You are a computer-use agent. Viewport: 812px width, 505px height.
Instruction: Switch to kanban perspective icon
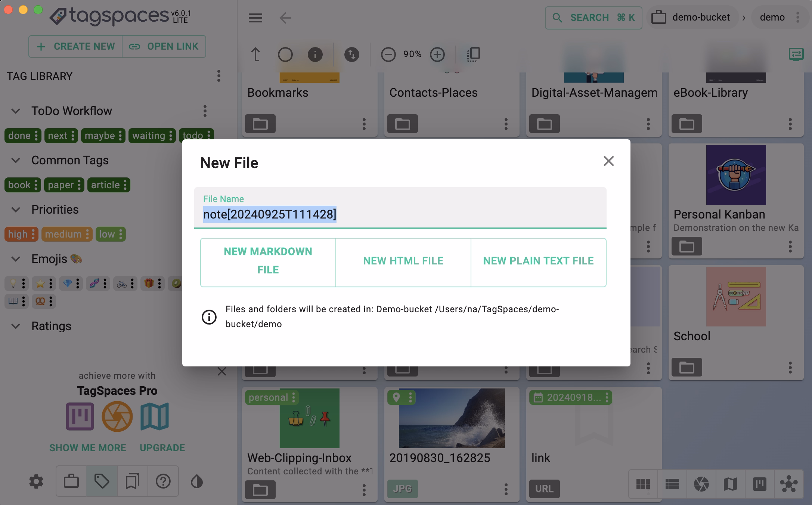point(759,484)
